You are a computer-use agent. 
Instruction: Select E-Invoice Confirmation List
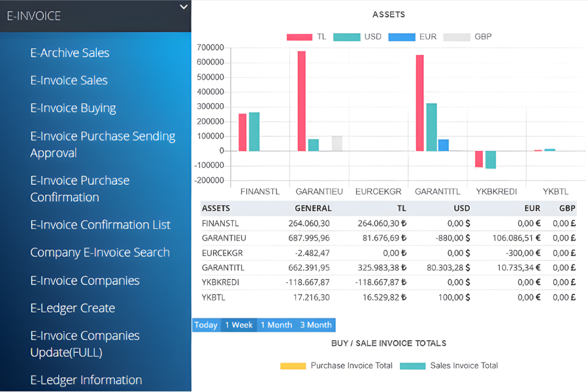[x=100, y=225]
